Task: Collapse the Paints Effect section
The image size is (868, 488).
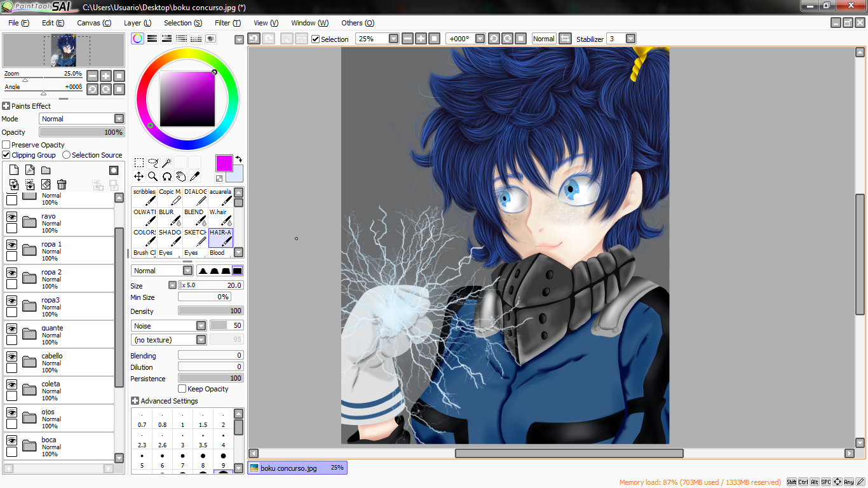Action: (x=6, y=106)
